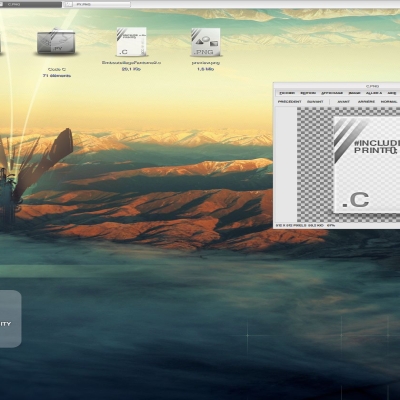Viewport: 400px width, 400px height.
Task: Click the C.PNG viewer title bar
Action: tap(337, 86)
